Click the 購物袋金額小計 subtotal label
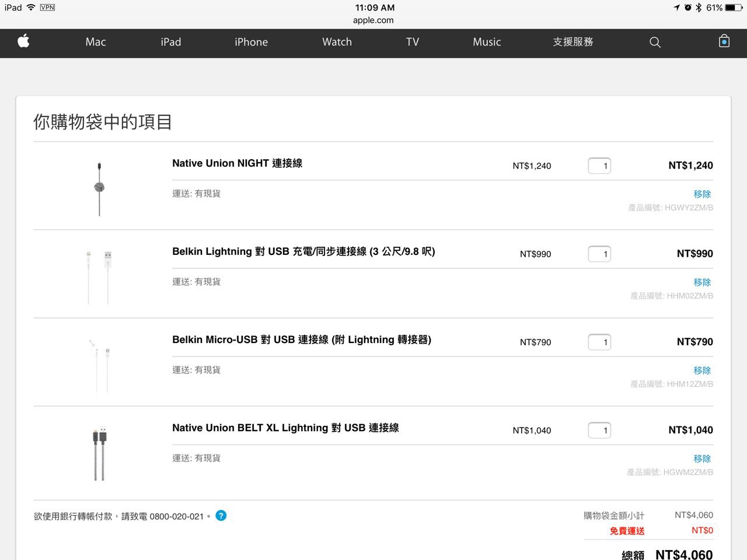This screenshot has height=560, width=747. tap(614, 516)
